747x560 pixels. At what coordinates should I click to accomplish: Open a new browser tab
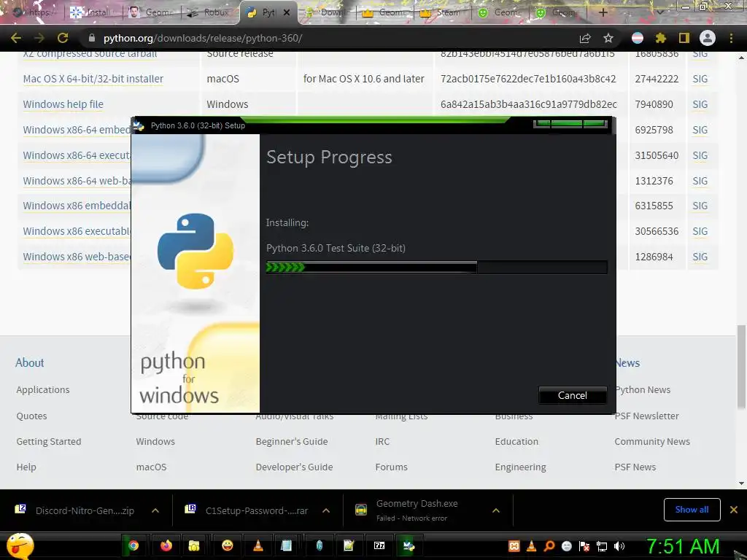pyautogui.click(x=603, y=12)
